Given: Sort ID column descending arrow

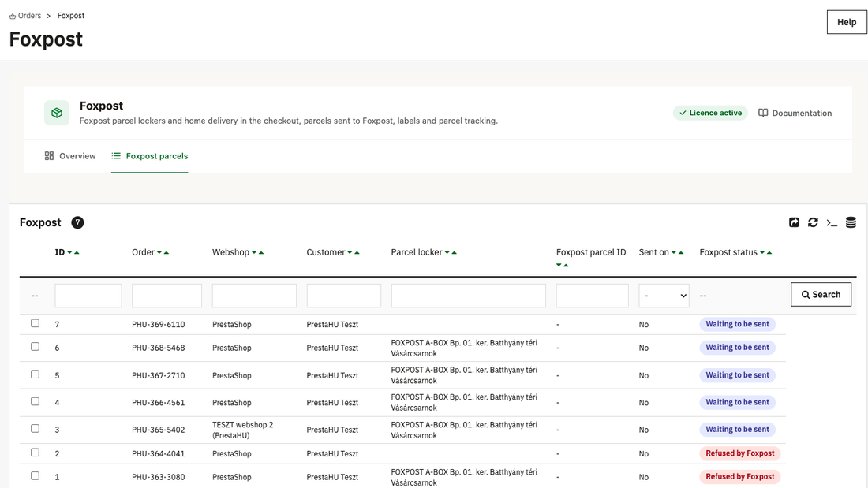Looking at the screenshot, I should coord(69,253).
